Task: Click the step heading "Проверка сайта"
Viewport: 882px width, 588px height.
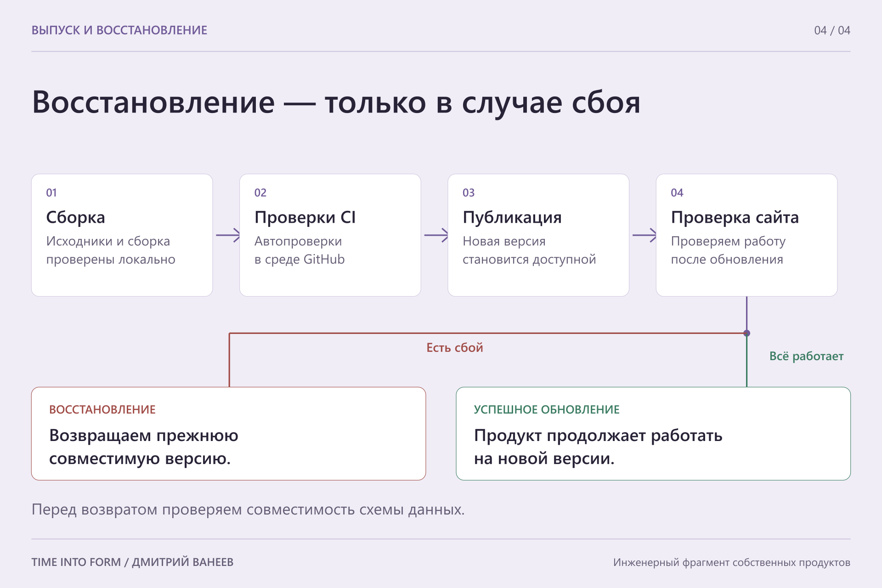Action: pos(735,217)
